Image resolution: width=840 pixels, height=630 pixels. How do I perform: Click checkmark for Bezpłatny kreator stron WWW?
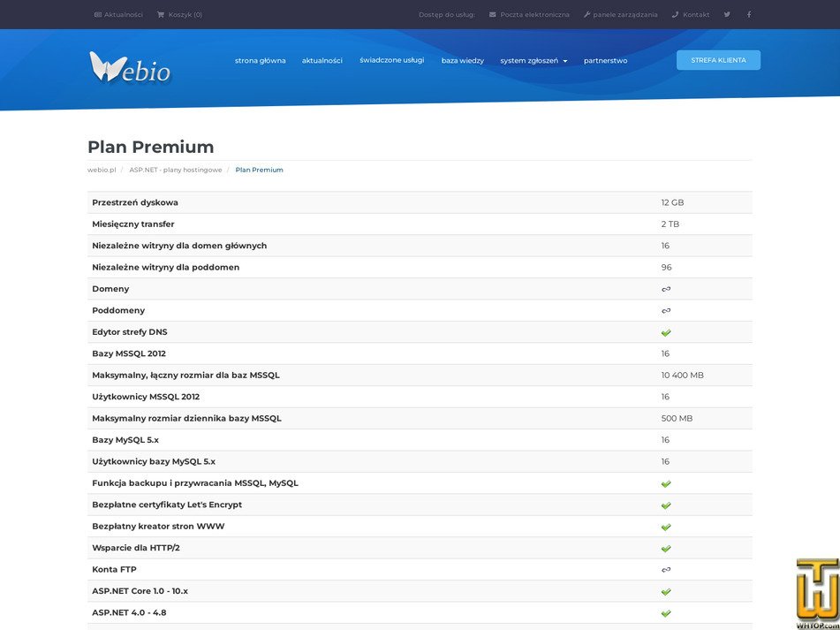666,528
